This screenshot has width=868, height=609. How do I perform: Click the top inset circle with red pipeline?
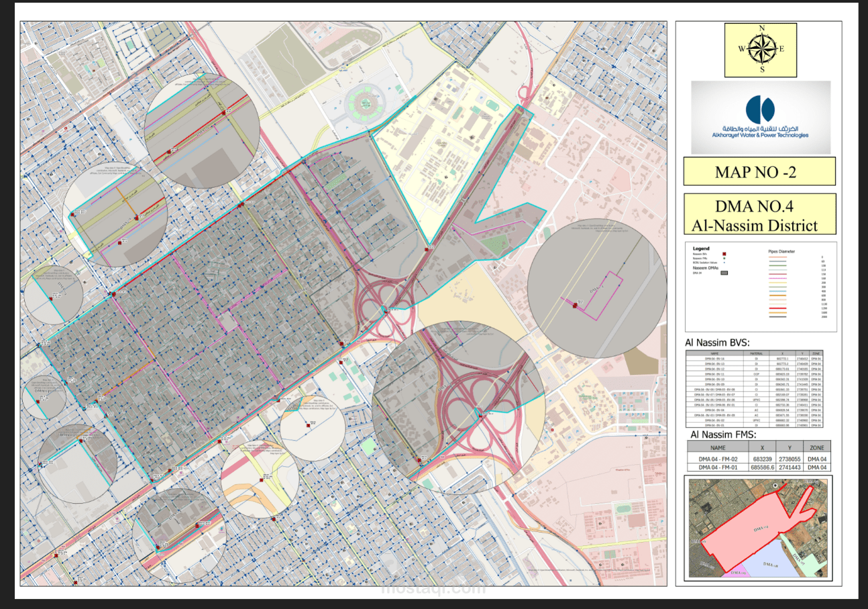202,131
